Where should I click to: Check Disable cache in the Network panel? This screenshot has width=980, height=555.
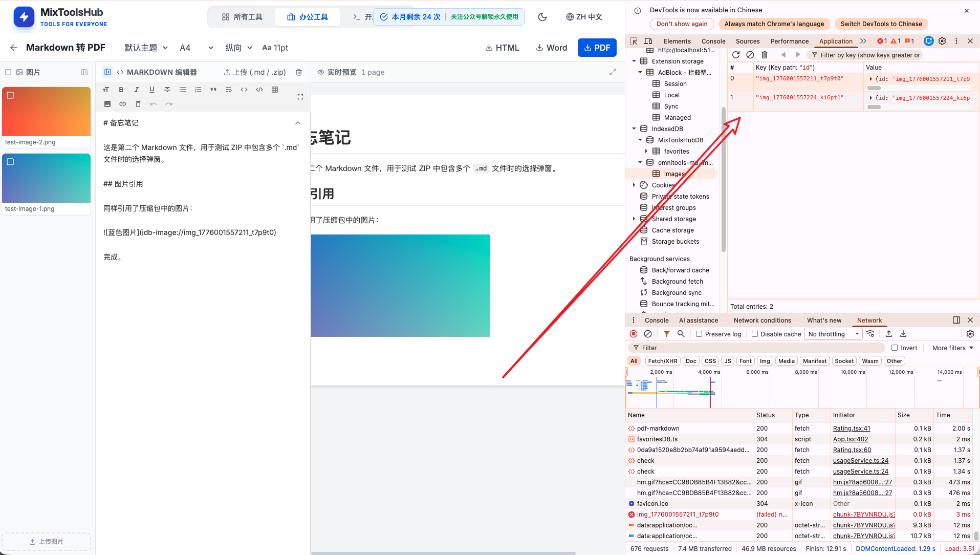coord(755,334)
